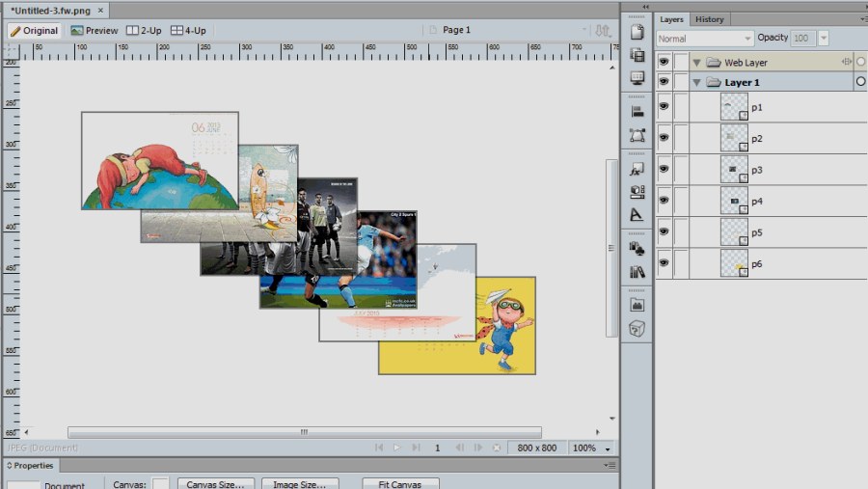This screenshot has height=489, width=868.
Task: Open the monitor-shaped panel icon in dock
Action: 637,77
